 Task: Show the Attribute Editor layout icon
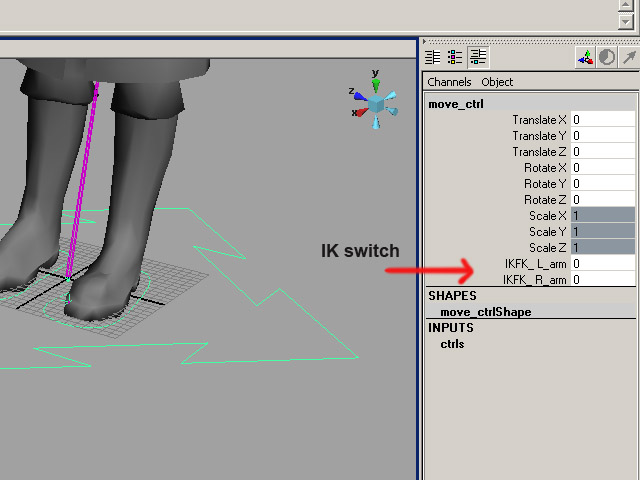pos(433,57)
